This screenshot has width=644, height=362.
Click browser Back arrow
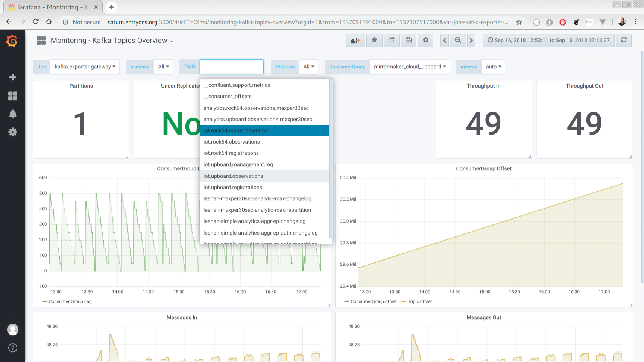[x=9, y=21]
